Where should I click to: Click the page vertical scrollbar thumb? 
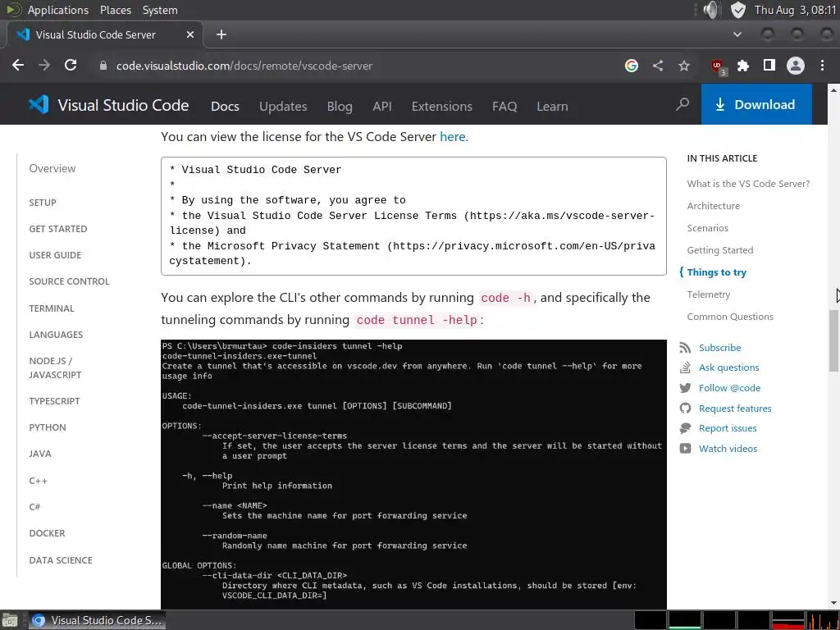coord(833,340)
